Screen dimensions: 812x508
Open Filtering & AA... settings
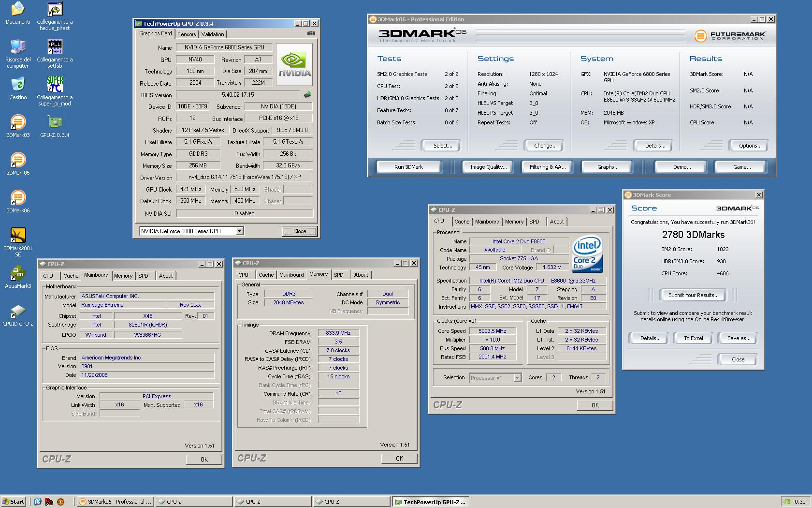coord(548,167)
